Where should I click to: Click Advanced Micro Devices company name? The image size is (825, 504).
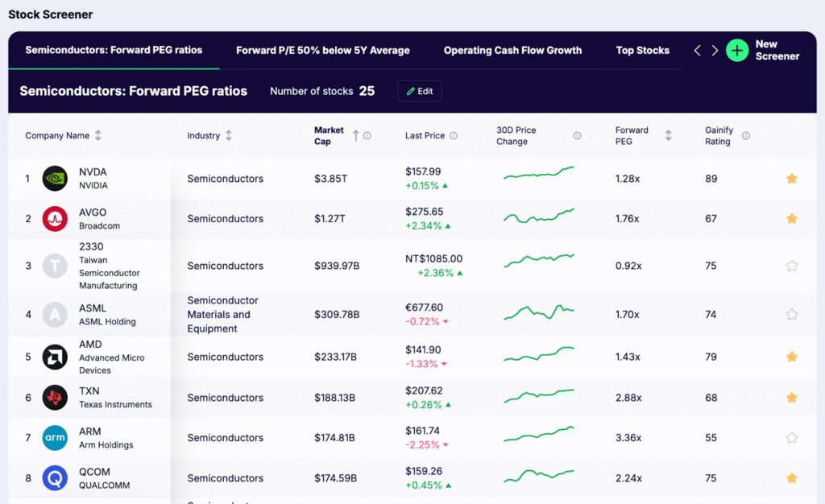coord(111,364)
